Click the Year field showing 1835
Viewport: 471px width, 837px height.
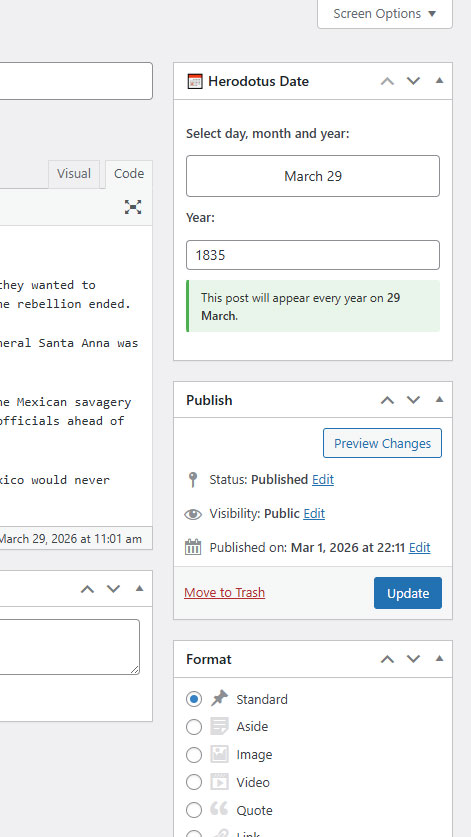(313, 255)
